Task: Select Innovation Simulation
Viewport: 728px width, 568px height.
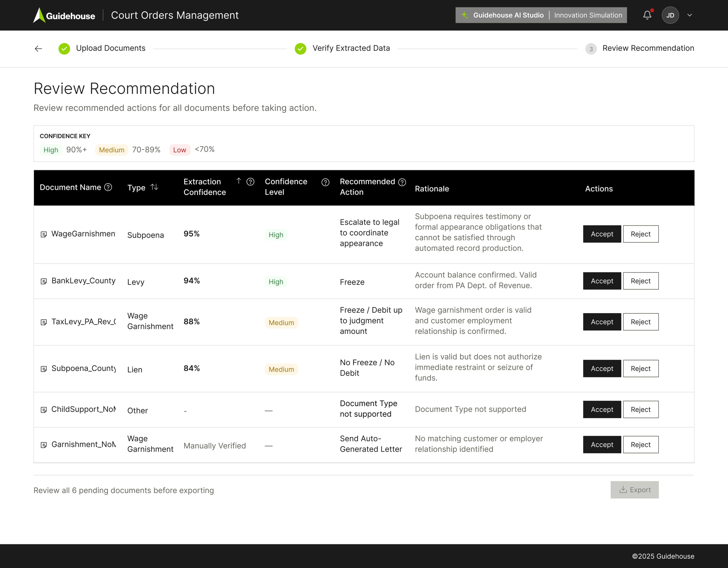Action: tap(588, 15)
